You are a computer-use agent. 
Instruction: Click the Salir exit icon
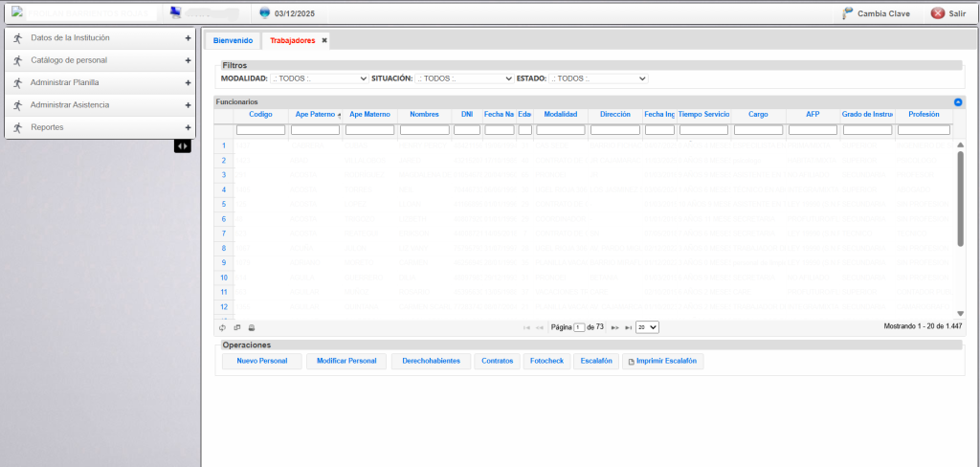pyautogui.click(x=937, y=13)
